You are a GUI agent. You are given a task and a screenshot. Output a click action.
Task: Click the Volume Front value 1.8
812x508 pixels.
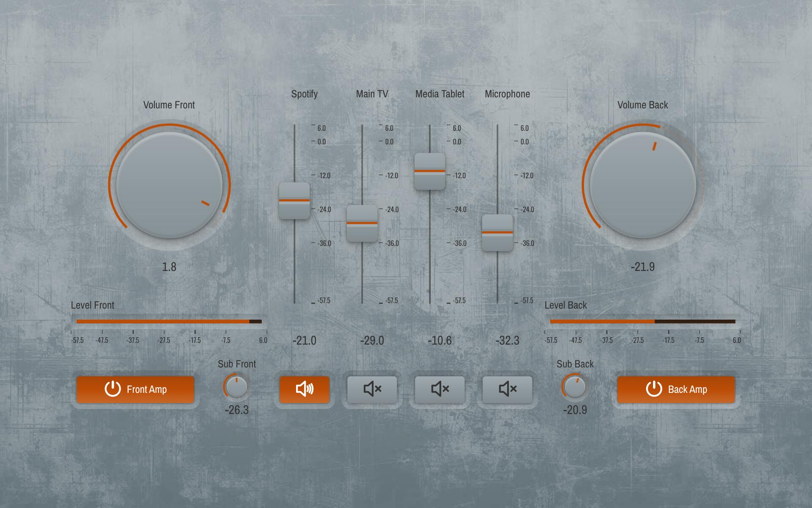(169, 267)
